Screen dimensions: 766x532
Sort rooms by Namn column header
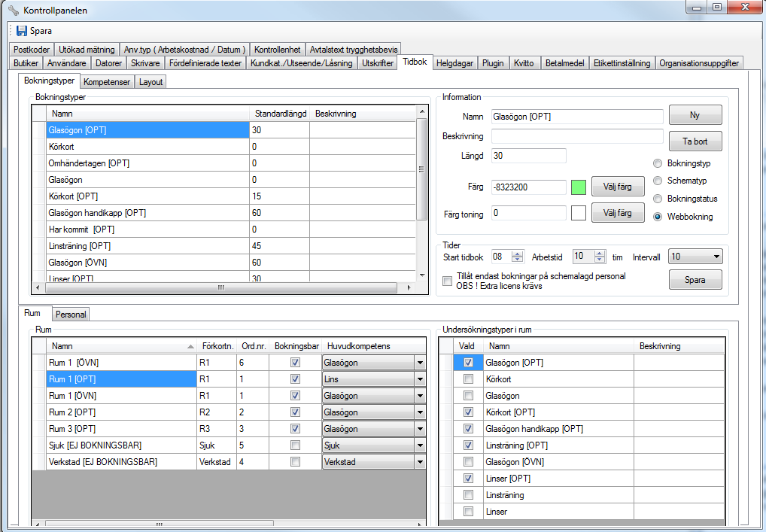tap(121, 346)
